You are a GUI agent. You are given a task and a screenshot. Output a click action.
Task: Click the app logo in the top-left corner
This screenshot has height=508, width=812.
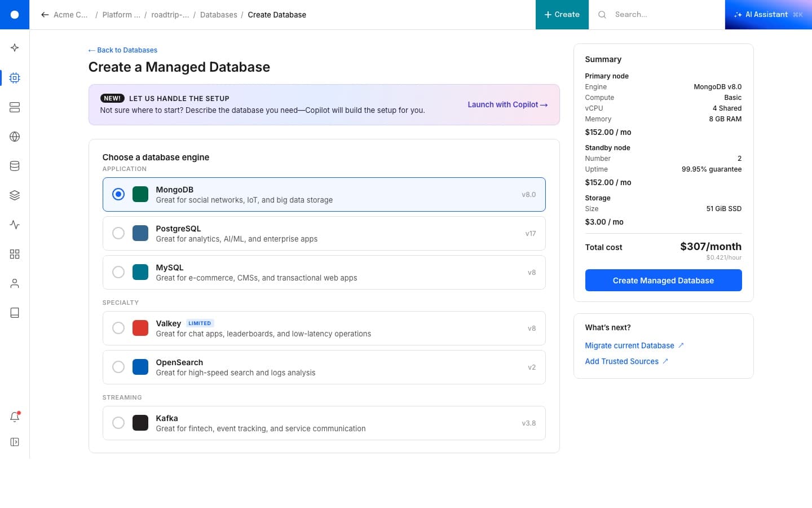pyautogui.click(x=15, y=15)
